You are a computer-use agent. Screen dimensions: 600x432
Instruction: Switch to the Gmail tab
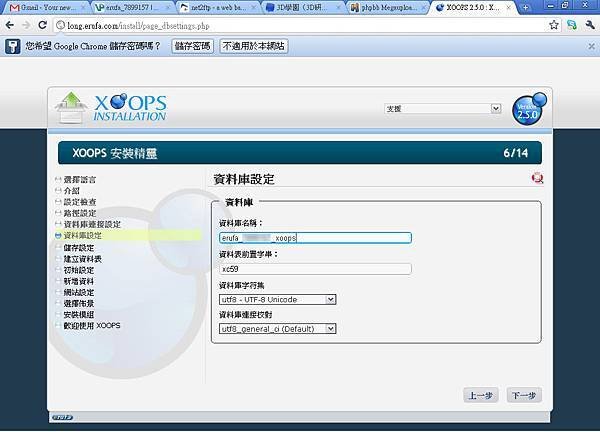(47, 7)
